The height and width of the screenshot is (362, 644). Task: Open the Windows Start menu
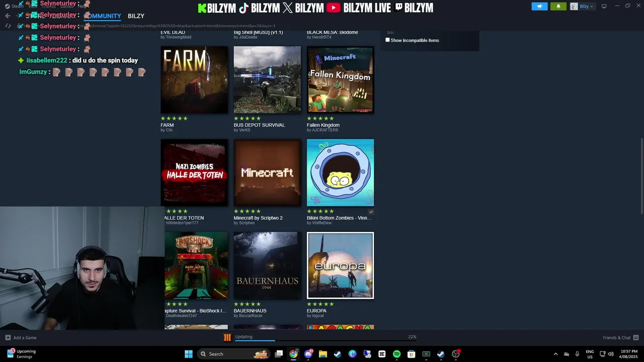pyautogui.click(x=189, y=354)
